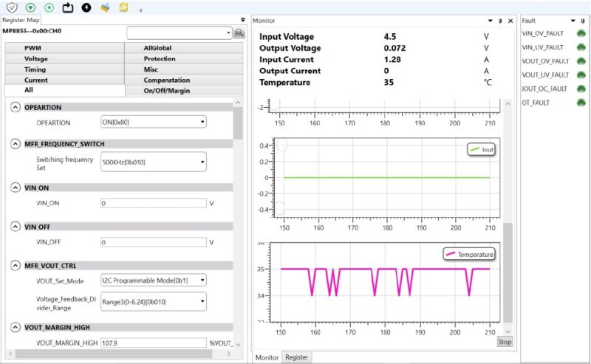Click the Temperature chart legend

(469, 254)
